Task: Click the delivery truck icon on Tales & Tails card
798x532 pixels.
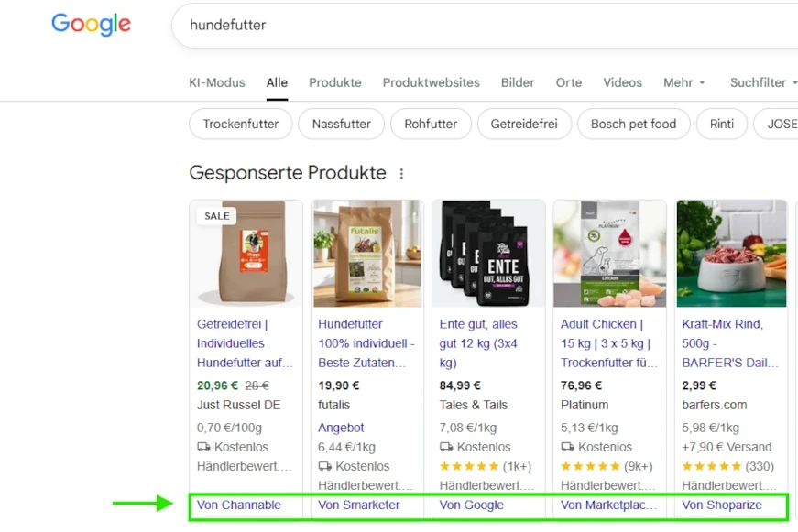Action: [446, 447]
